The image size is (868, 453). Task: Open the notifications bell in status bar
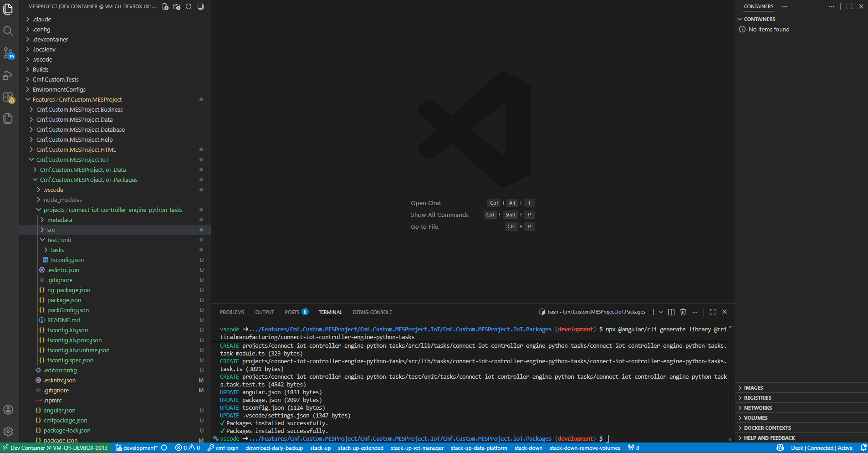point(863,448)
